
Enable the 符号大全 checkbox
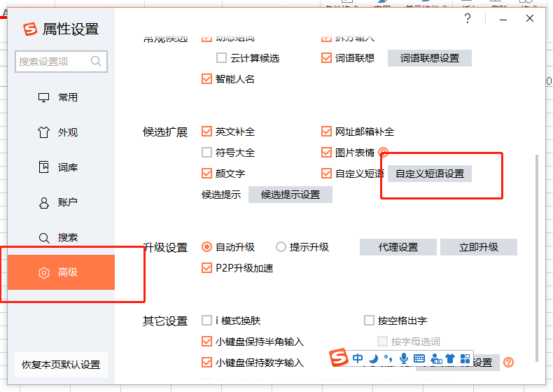point(206,153)
